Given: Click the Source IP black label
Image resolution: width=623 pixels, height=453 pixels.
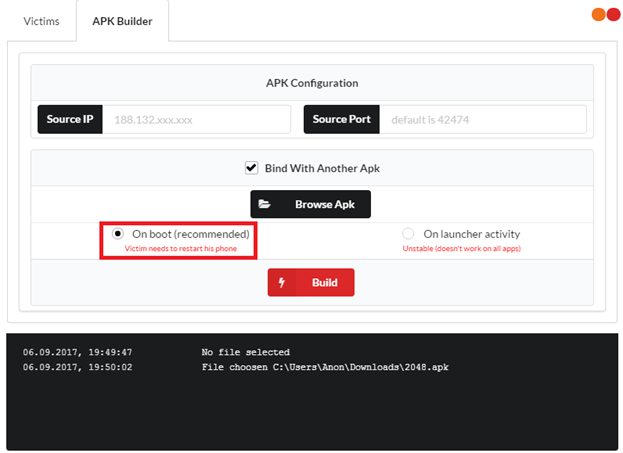Looking at the screenshot, I should 68,119.
